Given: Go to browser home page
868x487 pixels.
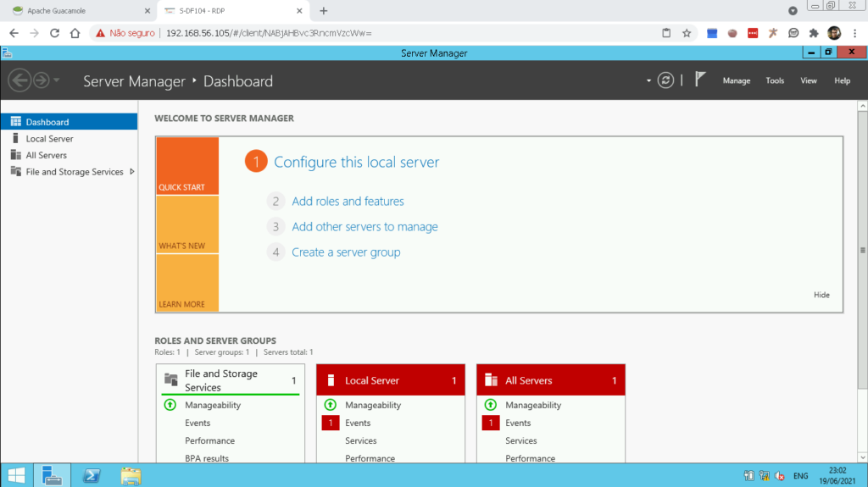Looking at the screenshot, I should (75, 33).
